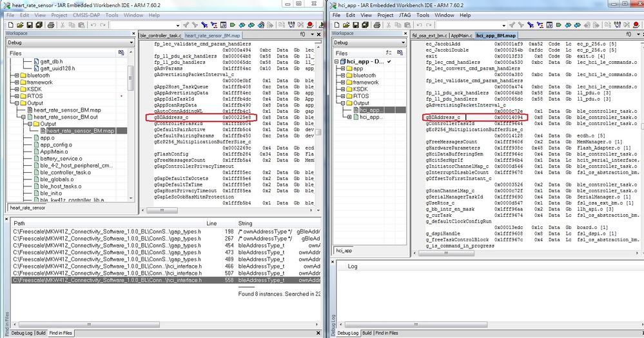This screenshot has height=338, width=644.
Task: Click Save All icon in heart_rate_sensor window
Action: pos(39,25)
